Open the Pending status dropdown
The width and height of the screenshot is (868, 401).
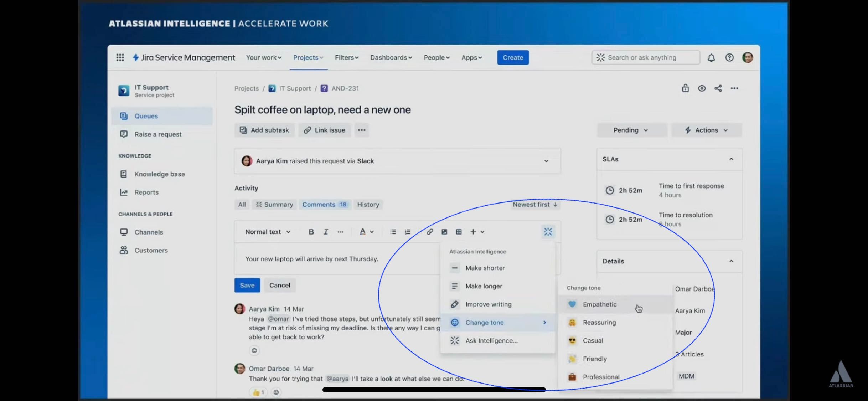pyautogui.click(x=632, y=130)
